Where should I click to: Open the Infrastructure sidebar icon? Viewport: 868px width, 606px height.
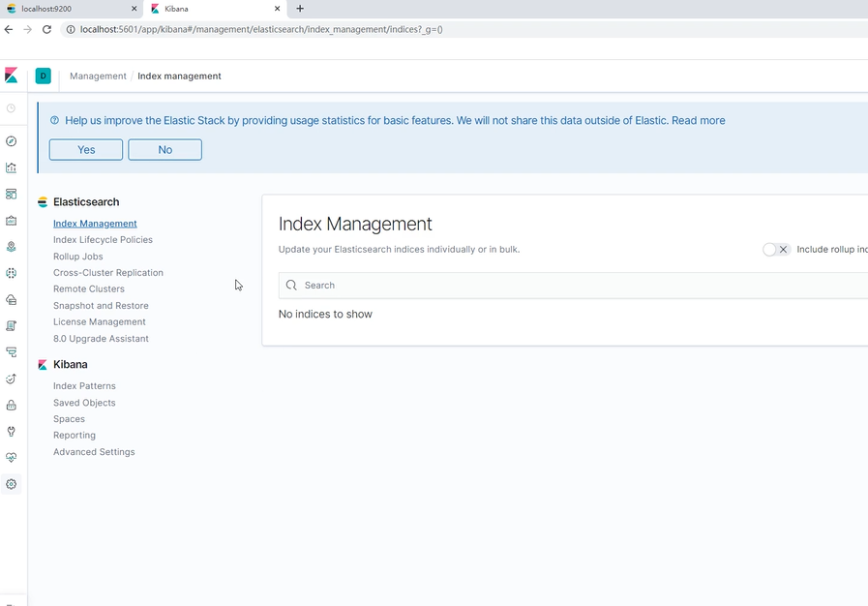click(x=11, y=300)
